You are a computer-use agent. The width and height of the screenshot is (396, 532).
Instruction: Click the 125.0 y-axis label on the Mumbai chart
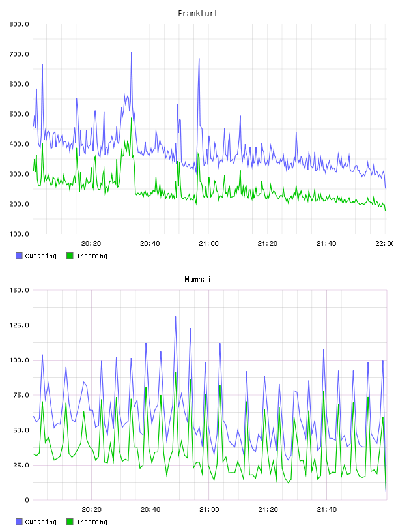click(19, 325)
